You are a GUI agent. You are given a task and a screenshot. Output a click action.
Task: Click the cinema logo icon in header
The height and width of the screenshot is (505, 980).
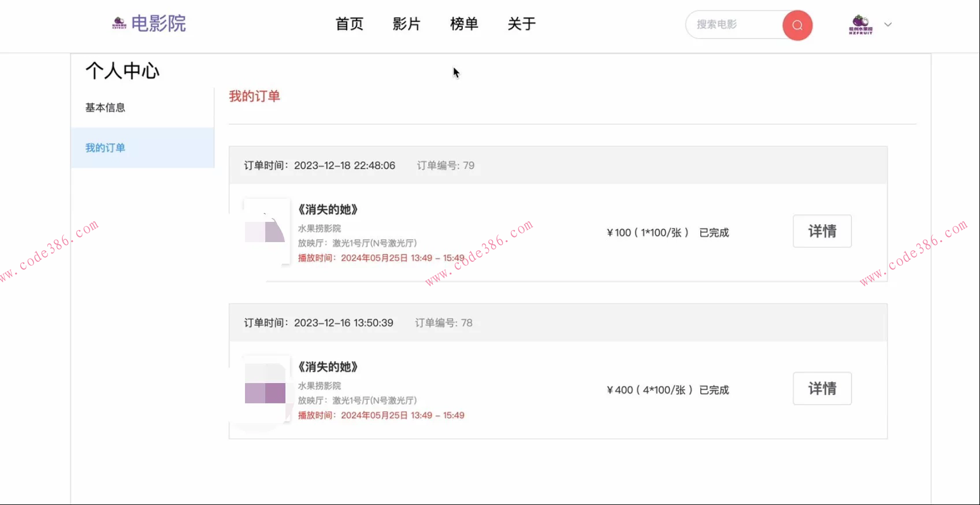[x=119, y=23]
